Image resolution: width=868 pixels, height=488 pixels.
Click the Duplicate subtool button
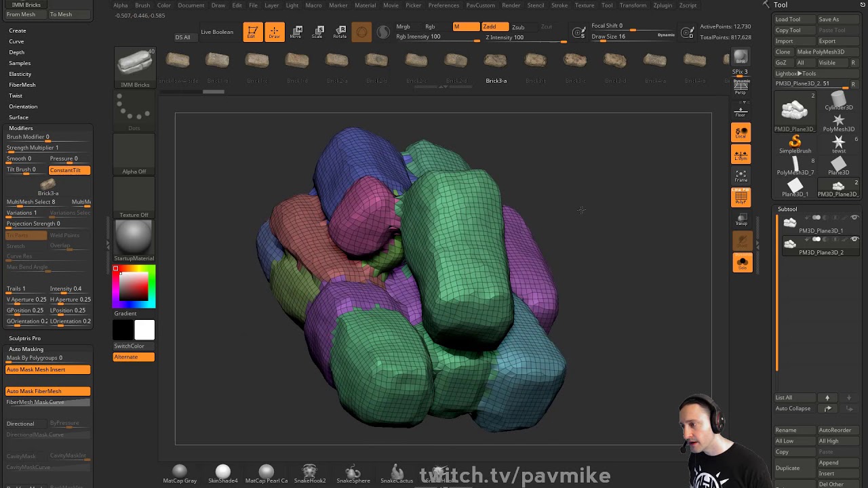(795, 468)
